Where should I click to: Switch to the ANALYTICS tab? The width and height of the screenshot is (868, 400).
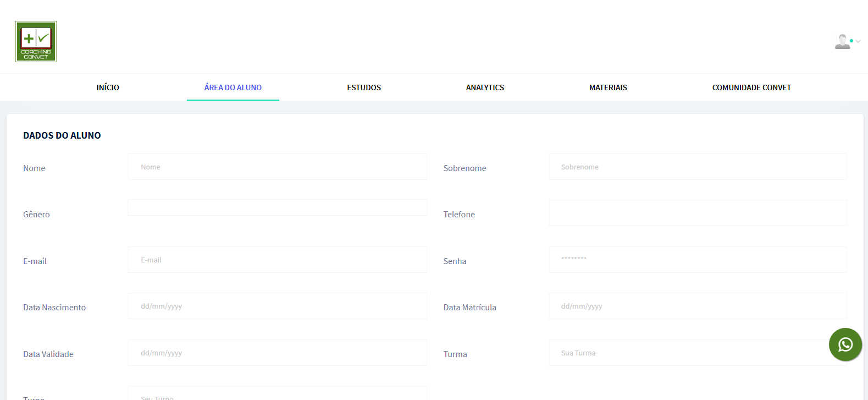485,87
